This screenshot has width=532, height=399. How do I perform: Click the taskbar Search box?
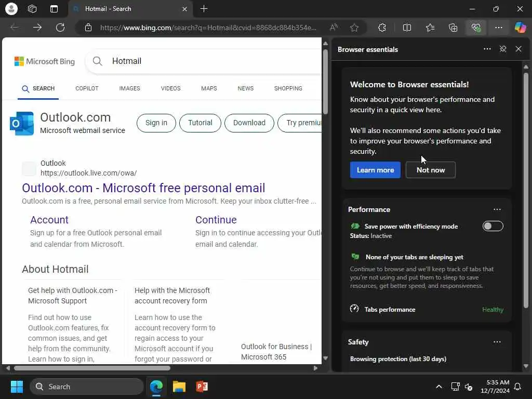(x=87, y=387)
